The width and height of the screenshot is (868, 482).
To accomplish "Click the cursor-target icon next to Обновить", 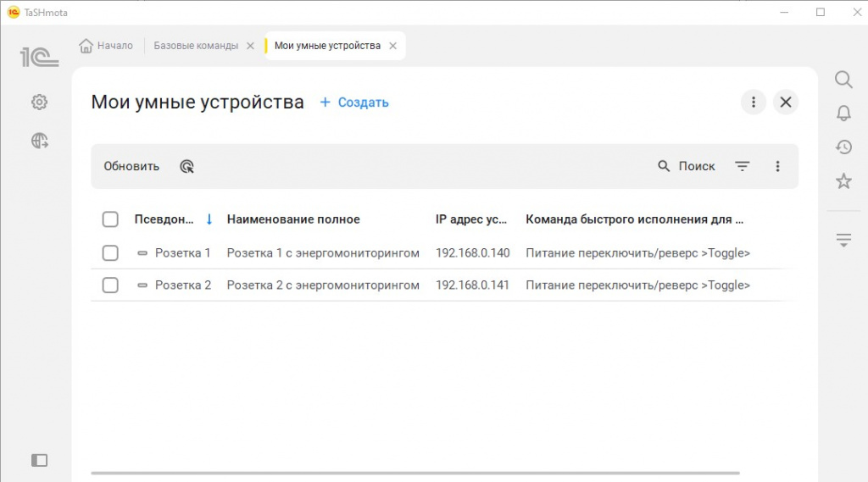I will [187, 167].
